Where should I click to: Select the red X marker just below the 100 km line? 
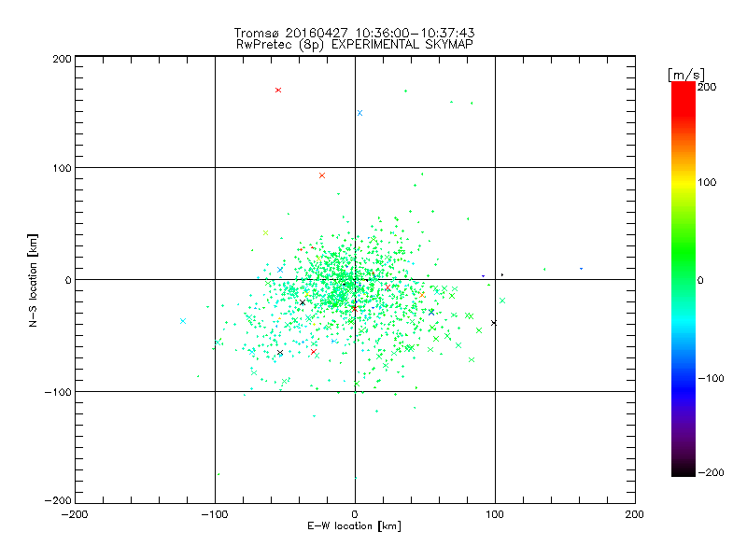coord(322,175)
